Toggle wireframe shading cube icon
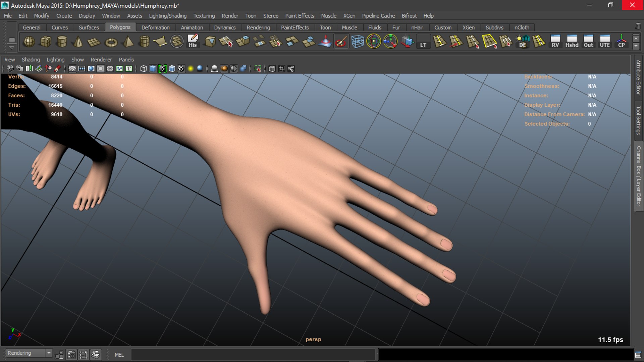This screenshot has width=644, height=362. coord(144,69)
